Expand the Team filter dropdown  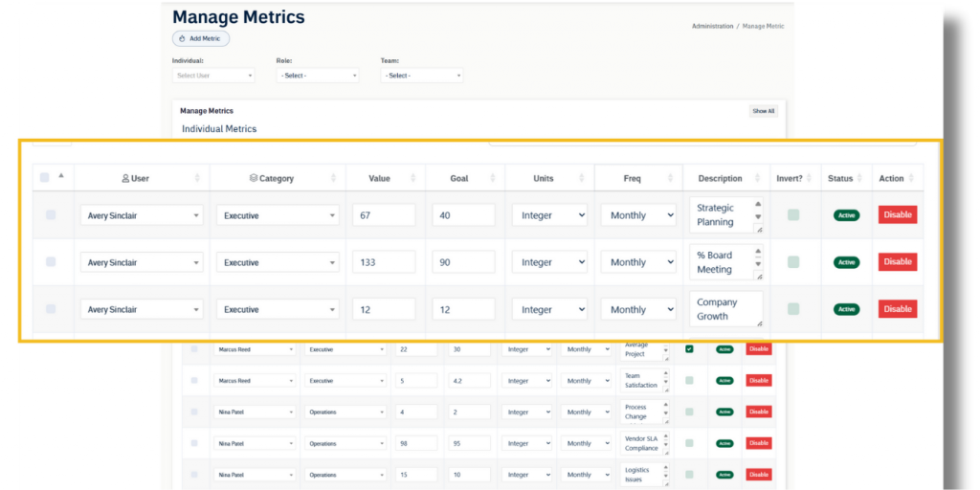click(x=421, y=76)
